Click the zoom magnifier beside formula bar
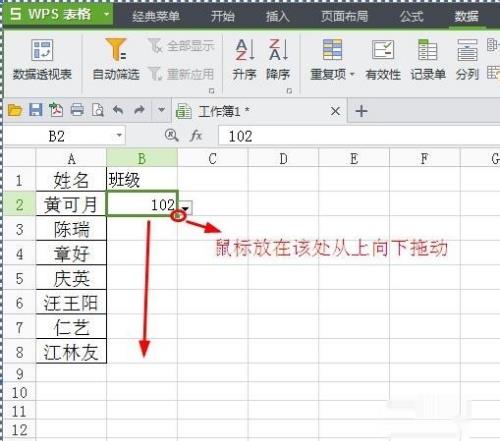The image size is (500, 441). coord(171,135)
